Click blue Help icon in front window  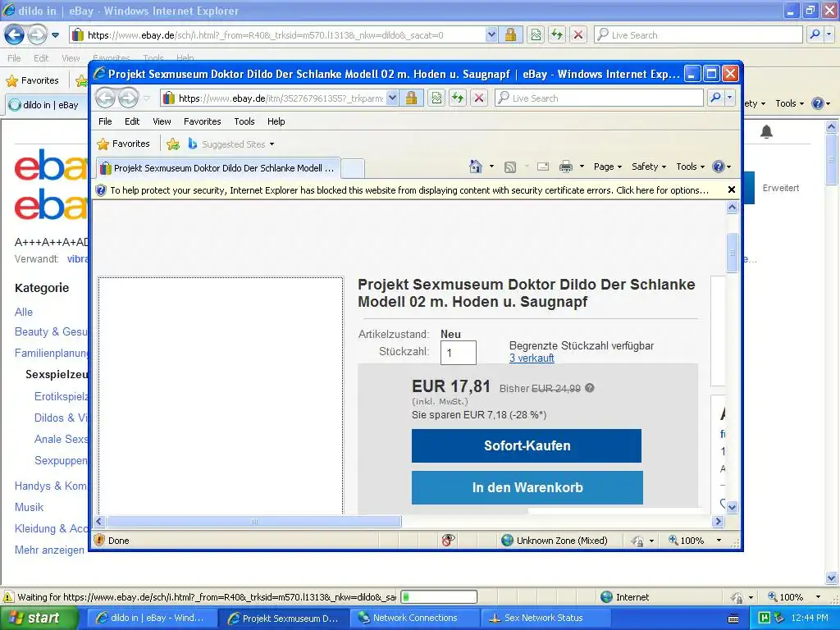coord(721,167)
